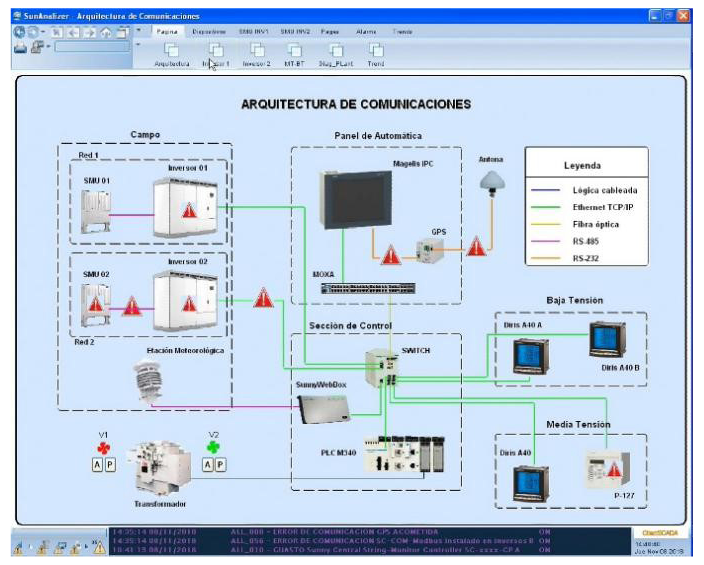Open the Arquitectura page icon

pos(171,50)
